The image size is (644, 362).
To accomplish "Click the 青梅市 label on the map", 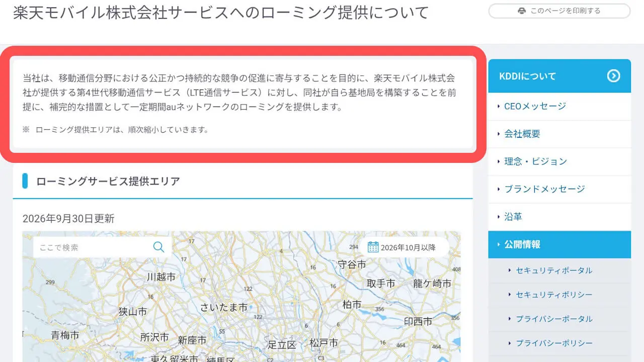I will point(65,335).
